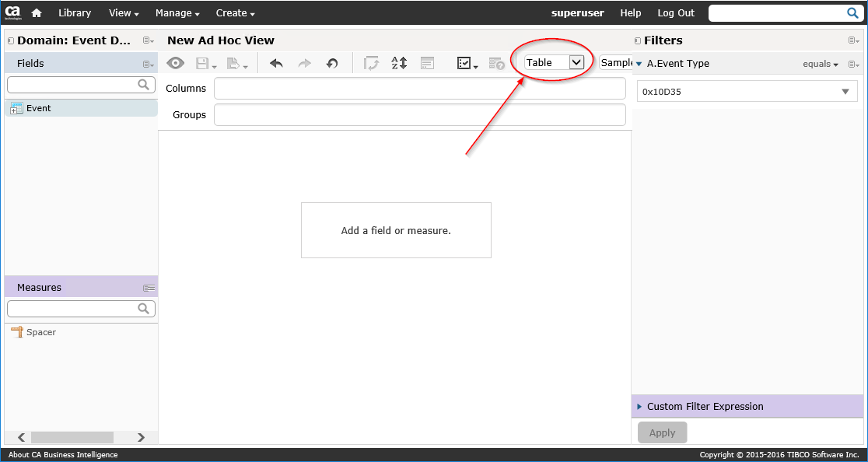Open the Manage menu
This screenshot has height=462, width=868.
[177, 13]
